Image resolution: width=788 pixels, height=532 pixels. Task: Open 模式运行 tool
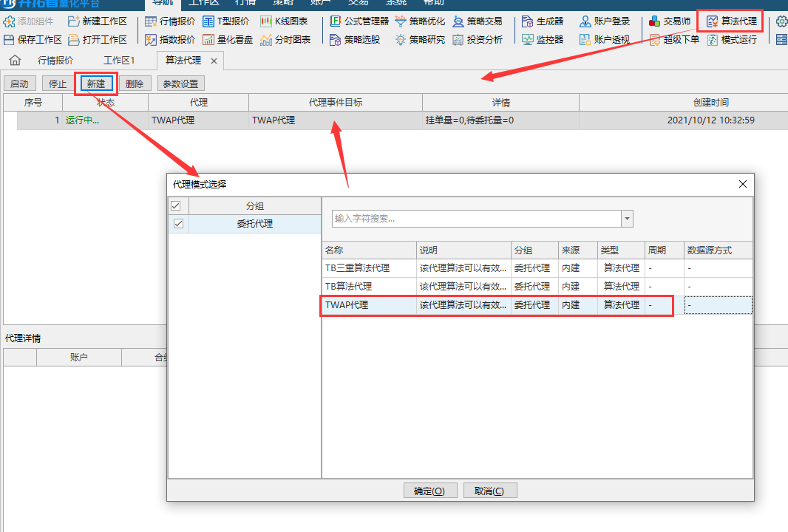coord(731,39)
